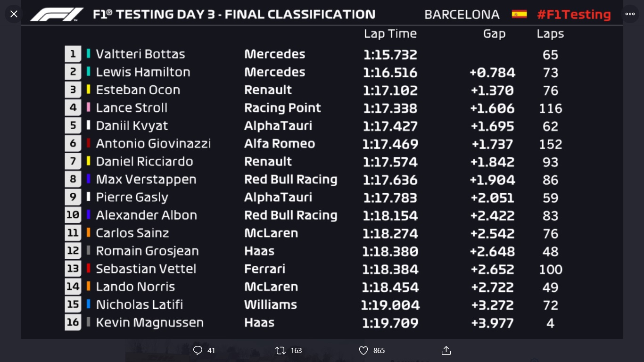The image size is (644, 362).
Task: Like the tweet with heart icon
Action: (363, 350)
